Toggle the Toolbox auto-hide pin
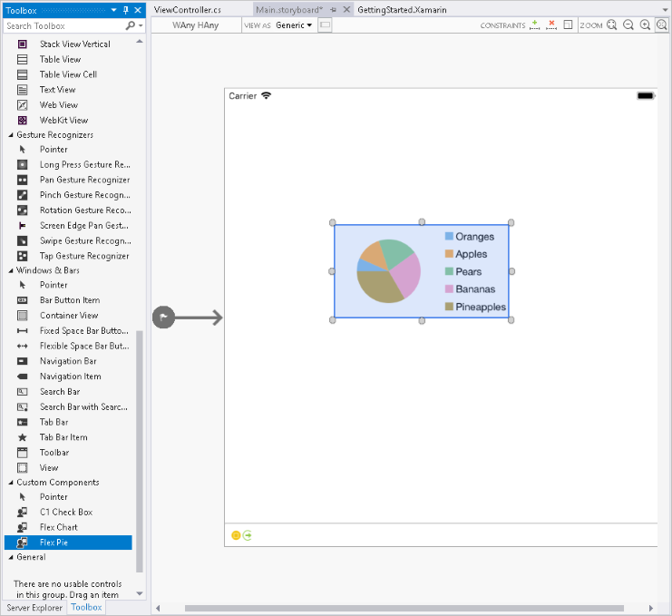Image resolution: width=672 pixels, height=616 pixels. [126, 10]
